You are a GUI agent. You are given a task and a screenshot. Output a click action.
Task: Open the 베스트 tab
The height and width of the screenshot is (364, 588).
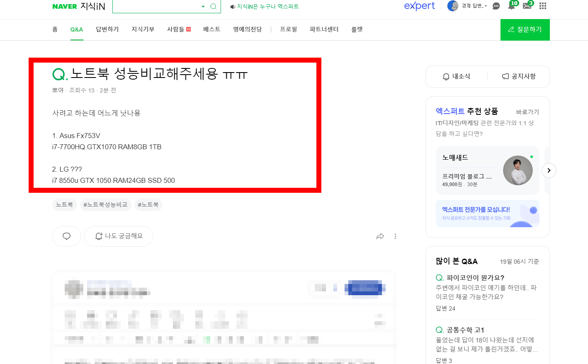tap(212, 29)
